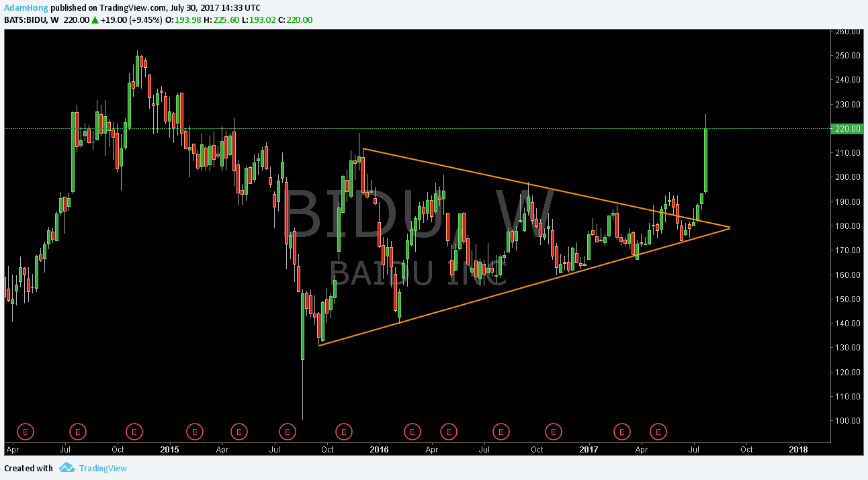The width and height of the screenshot is (868, 480).
Task: Select the lower ascending orange trendline
Action: (x=524, y=287)
